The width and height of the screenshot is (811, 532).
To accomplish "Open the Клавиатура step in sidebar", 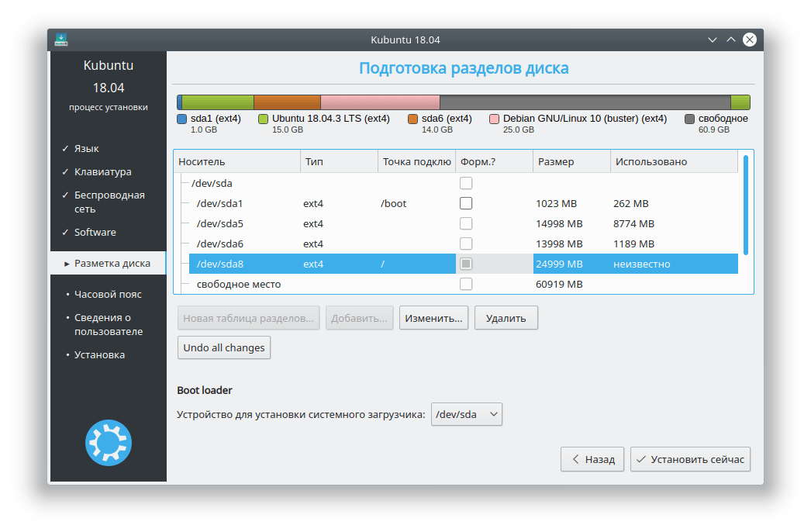I will click(x=103, y=172).
